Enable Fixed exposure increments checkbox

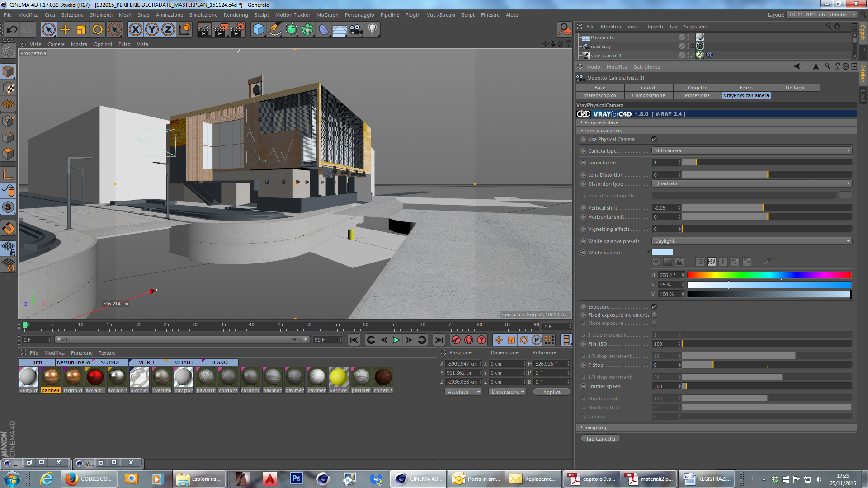click(x=654, y=315)
